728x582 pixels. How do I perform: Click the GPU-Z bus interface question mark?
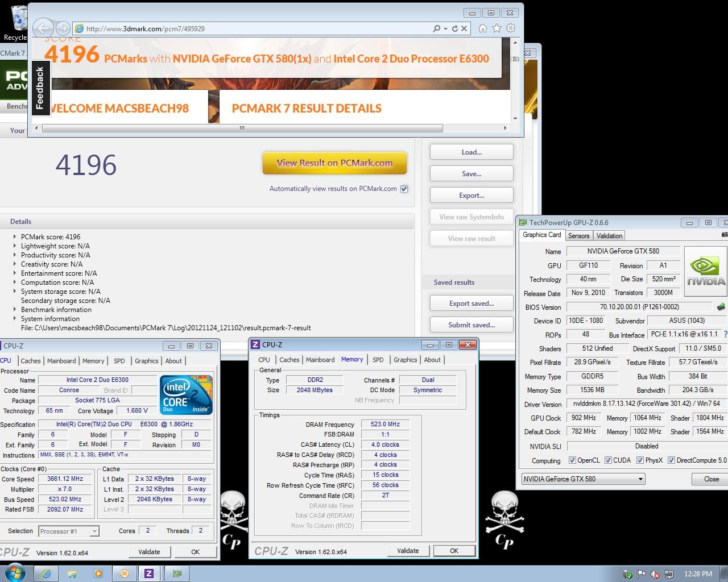(x=725, y=335)
